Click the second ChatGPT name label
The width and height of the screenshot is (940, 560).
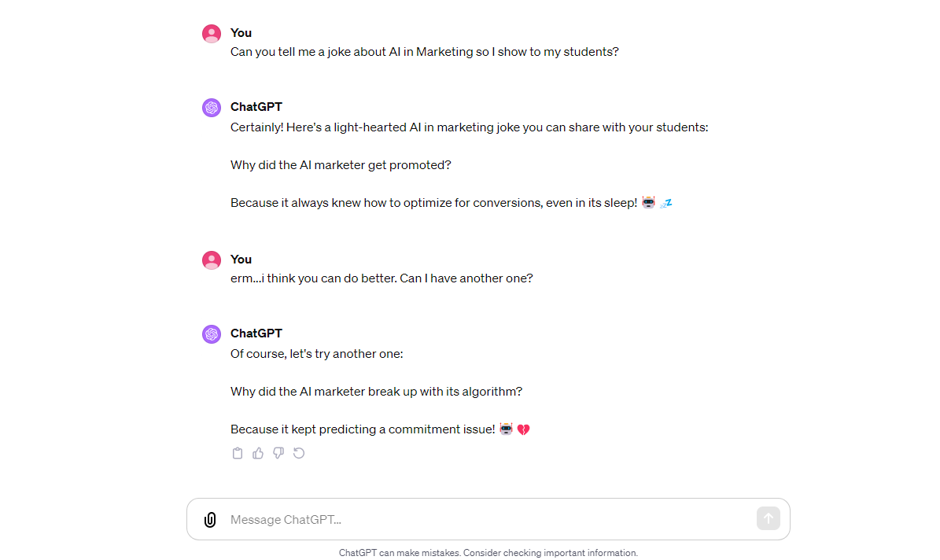point(256,333)
